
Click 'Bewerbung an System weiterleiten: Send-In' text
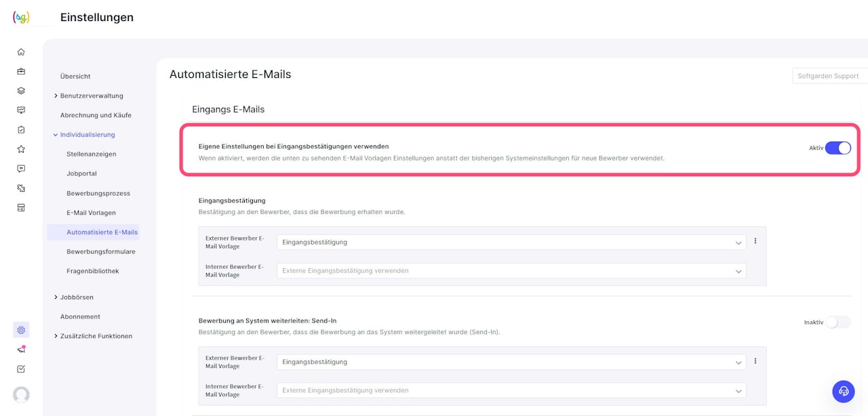click(x=268, y=320)
